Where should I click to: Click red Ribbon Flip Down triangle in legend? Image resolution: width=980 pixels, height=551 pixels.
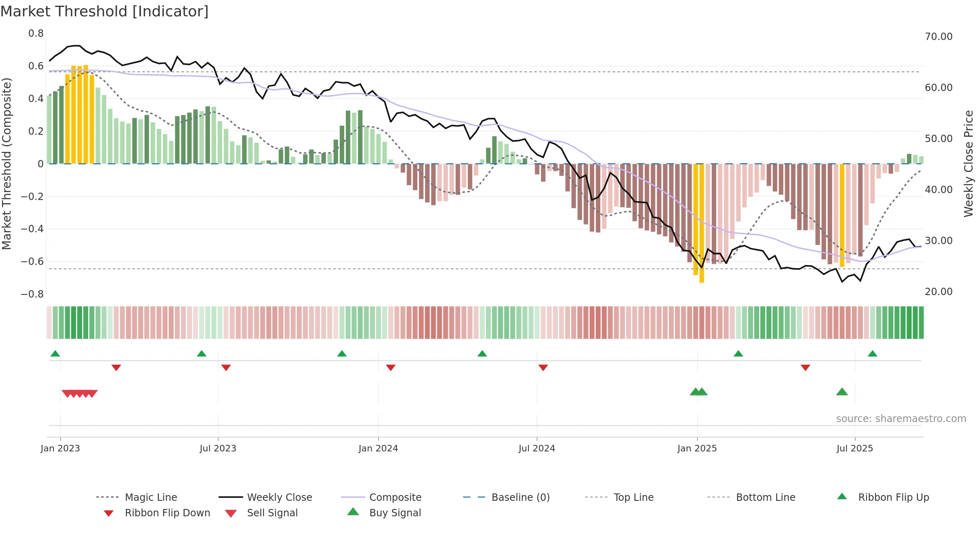tap(109, 513)
